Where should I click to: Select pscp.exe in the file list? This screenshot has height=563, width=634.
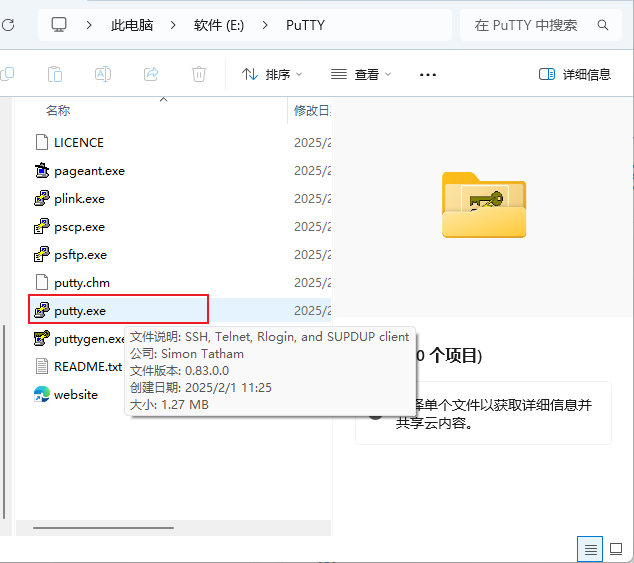pyautogui.click(x=79, y=226)
